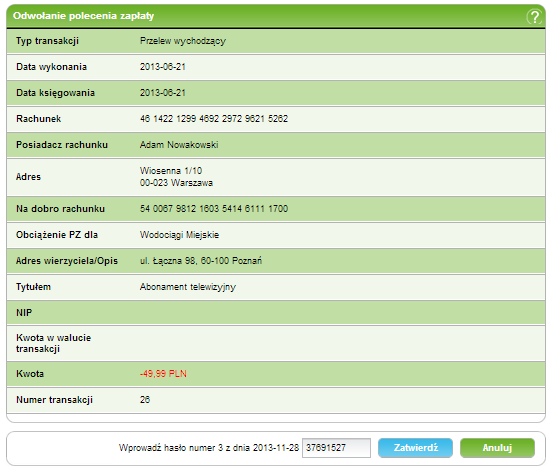Select the name Adam Nowakowski

pos(179,145)
